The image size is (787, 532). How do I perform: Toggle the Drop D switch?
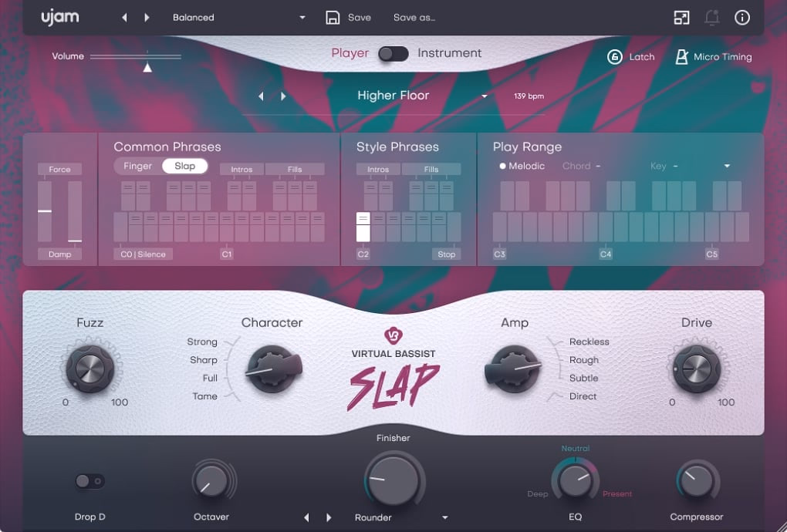coord(90,481)
